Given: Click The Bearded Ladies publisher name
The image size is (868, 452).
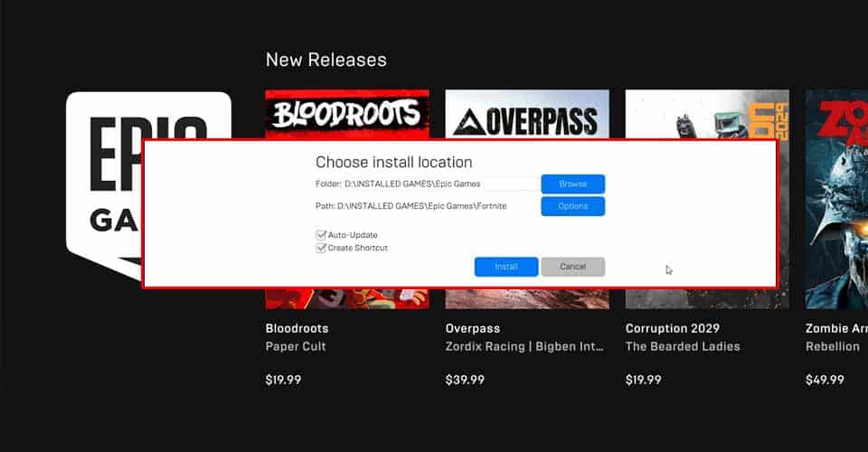Looking at the screenshot, I should coord(683,346).
